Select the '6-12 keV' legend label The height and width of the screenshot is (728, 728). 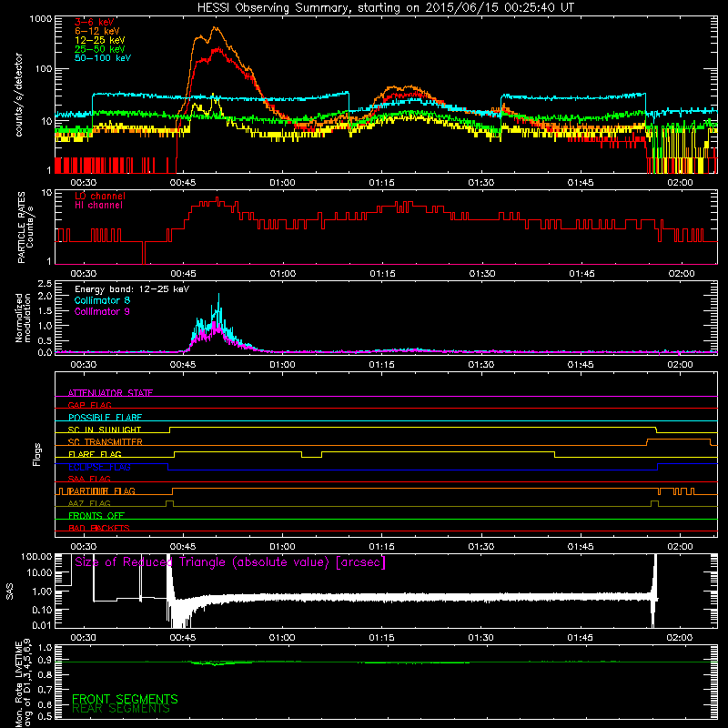tap(97, 31)
